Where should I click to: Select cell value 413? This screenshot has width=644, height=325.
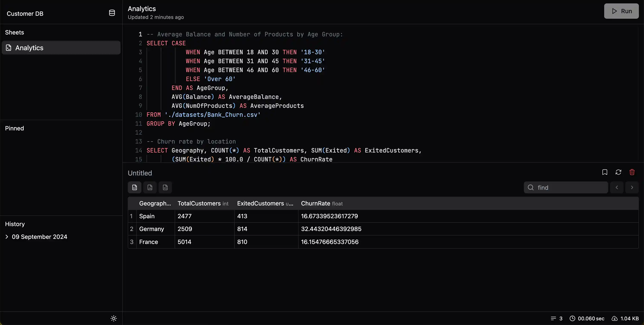point(266,216)
